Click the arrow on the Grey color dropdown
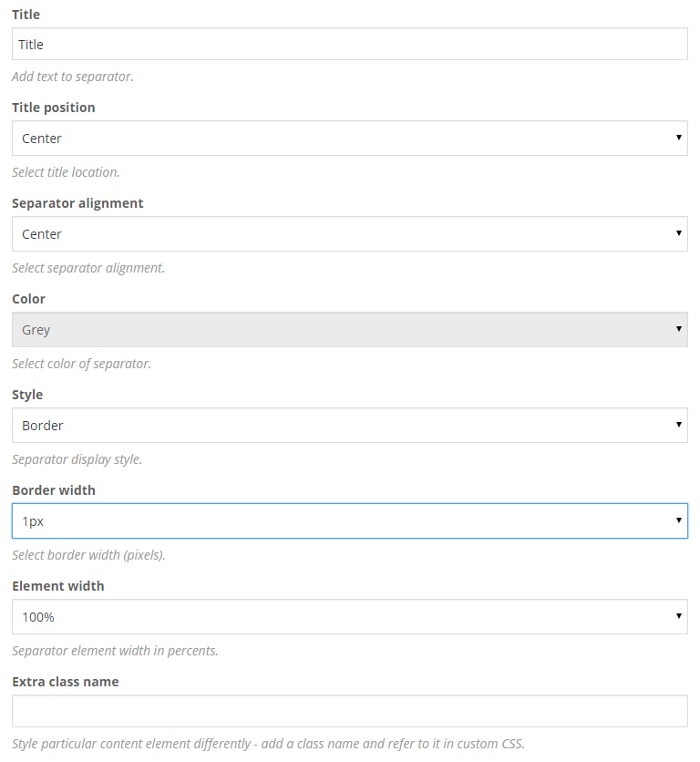Screen dimensions: 700x762 (679, 329)
